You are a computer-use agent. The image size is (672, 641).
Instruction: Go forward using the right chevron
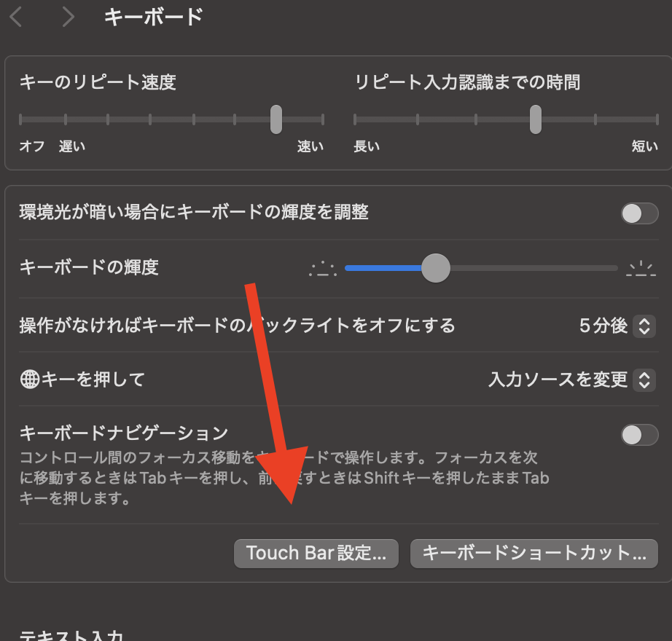pyautogui.click(x=68, y=17)
